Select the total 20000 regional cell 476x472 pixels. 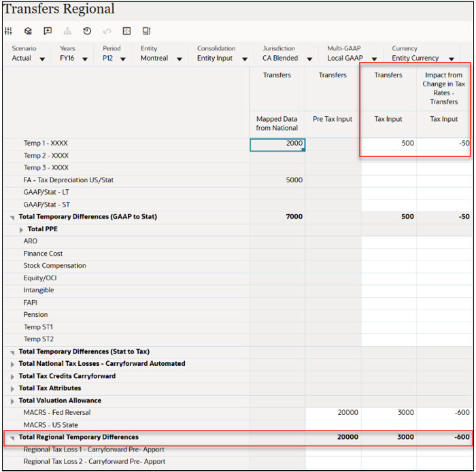[x=333, y=437]
